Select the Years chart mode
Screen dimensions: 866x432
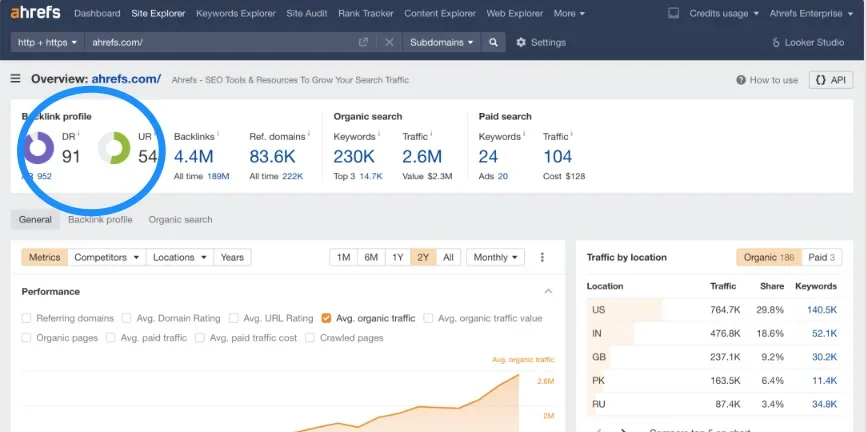point(232,257)
